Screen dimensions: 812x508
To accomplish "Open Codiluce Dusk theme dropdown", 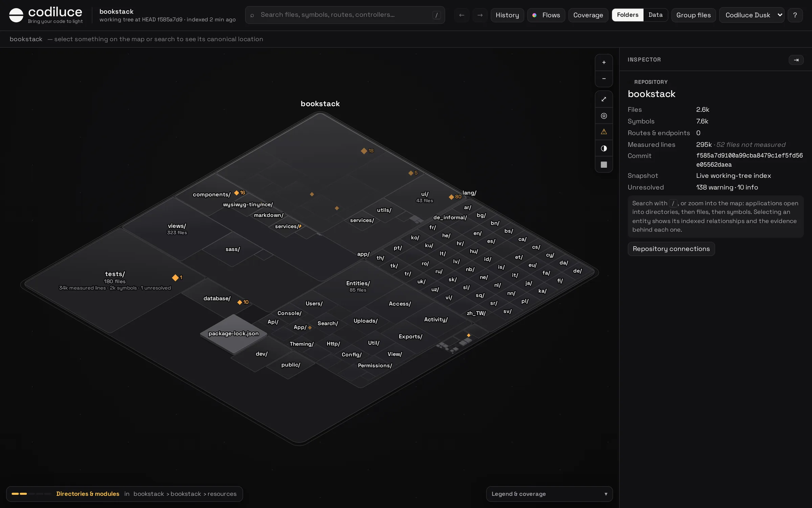I will pyautogui.click(x=751, y=15).
